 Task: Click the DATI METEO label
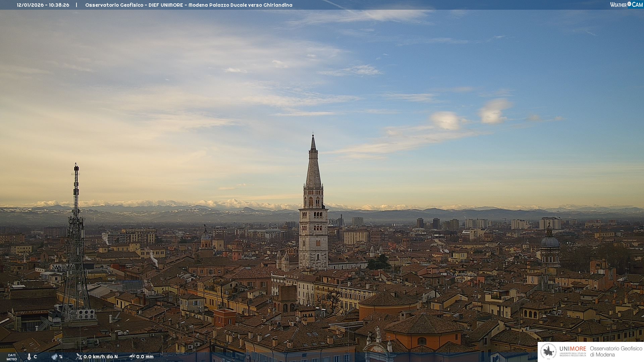coord(12,357)
